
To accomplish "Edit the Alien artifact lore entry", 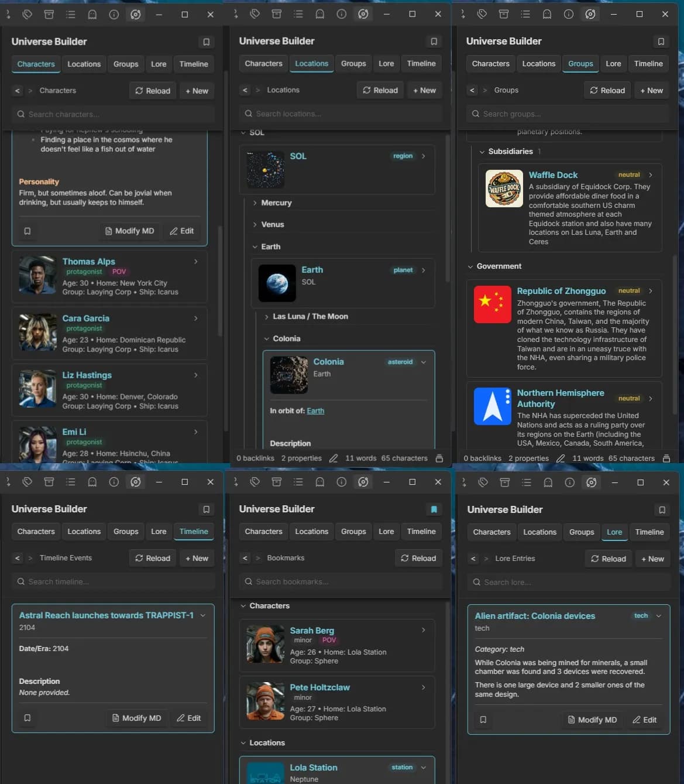I will point(645,720).
